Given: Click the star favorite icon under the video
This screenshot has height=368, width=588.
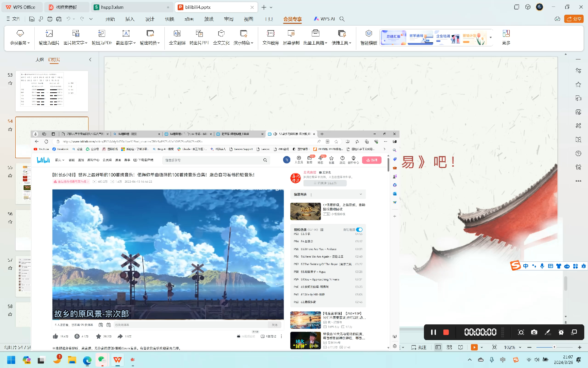Looking at the screenshot, I should tap(98, 336).
